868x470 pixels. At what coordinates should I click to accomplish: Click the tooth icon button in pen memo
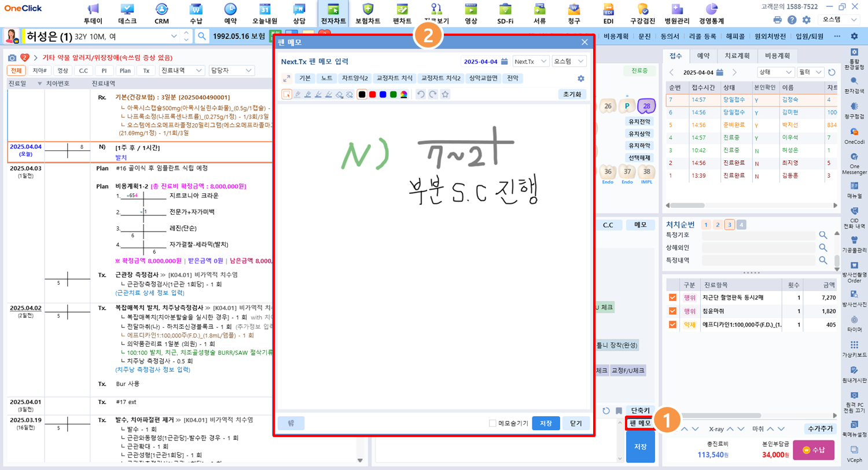(291, 423)
